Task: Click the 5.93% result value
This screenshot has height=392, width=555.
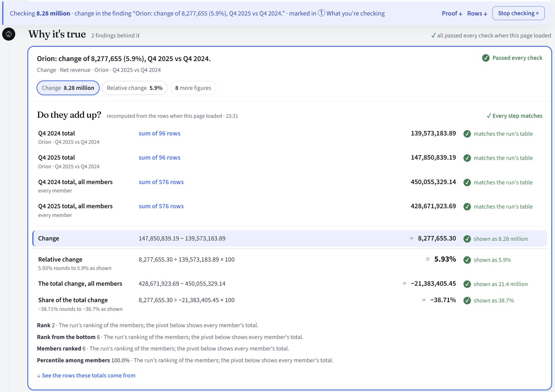Action: (x=445, y=259)
